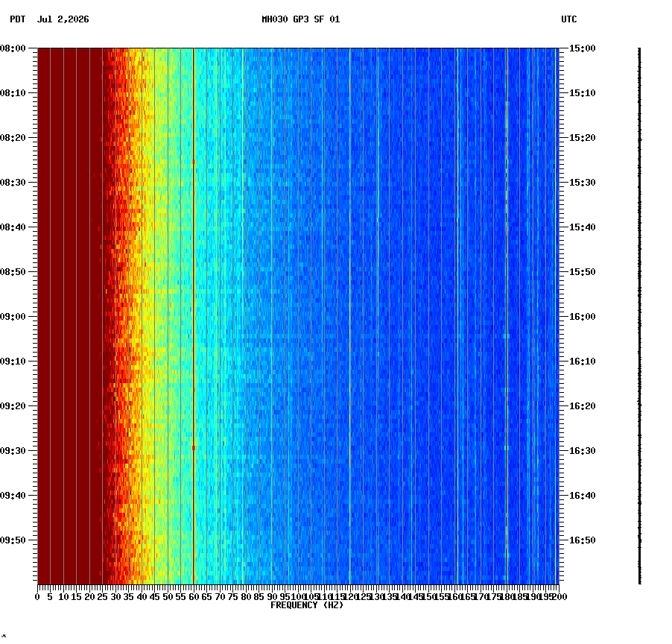Click the '16:00' UTC time label
This screenshot has width=672, height=644.
583,317
